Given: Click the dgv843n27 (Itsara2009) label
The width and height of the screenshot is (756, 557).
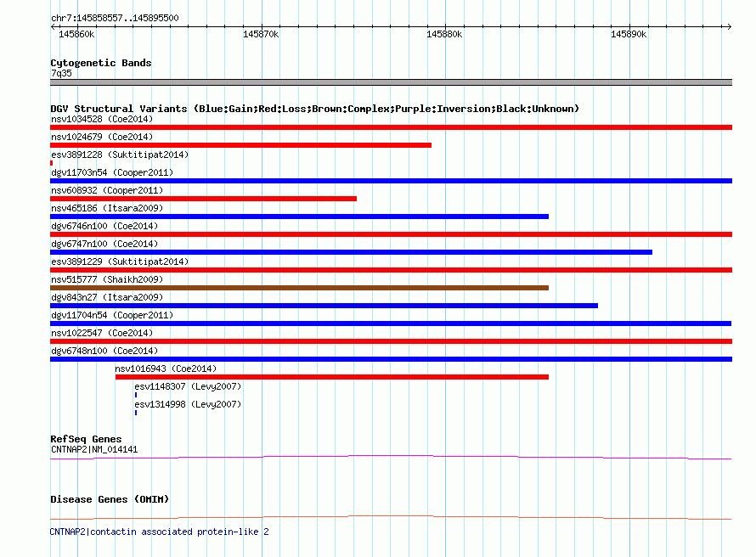Looking at the screenshot, I should coord(107,297).
